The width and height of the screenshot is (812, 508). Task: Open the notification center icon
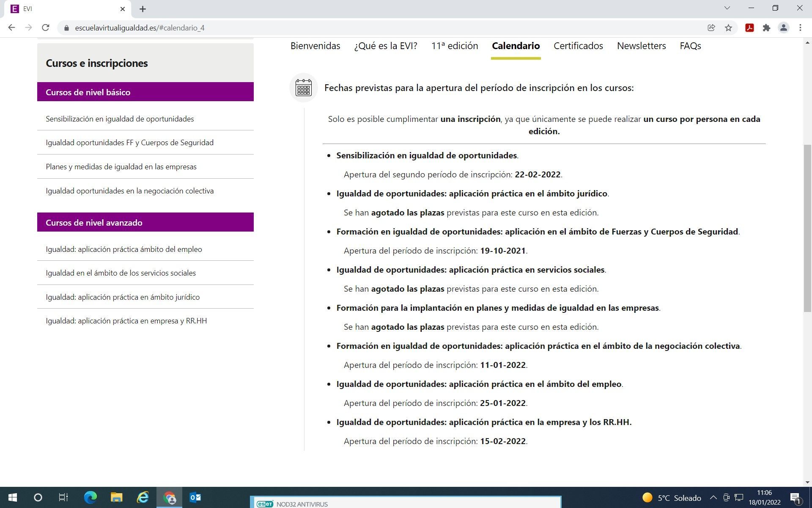tap(795, 498)
